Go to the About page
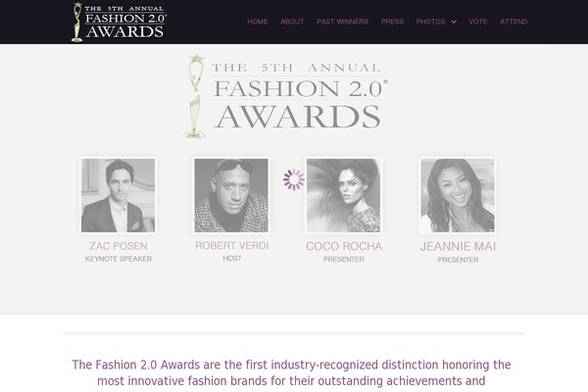This screenshot has height=392, width=588. (292, 22)
